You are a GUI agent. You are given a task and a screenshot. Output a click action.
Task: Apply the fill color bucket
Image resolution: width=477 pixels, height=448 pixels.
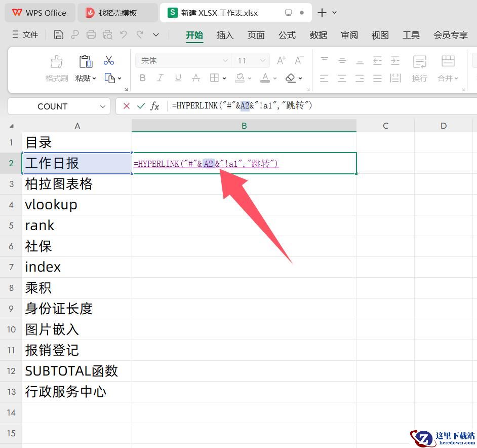point(240,78)
